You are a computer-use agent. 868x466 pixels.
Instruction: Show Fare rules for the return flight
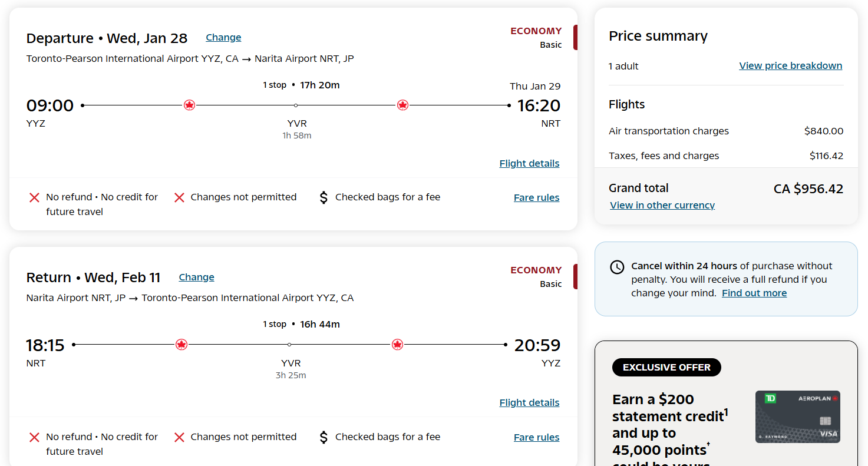coord(536,438)
